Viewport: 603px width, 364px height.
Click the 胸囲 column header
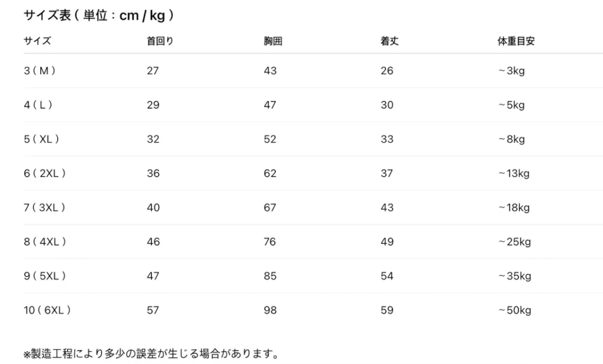[273, 41]
